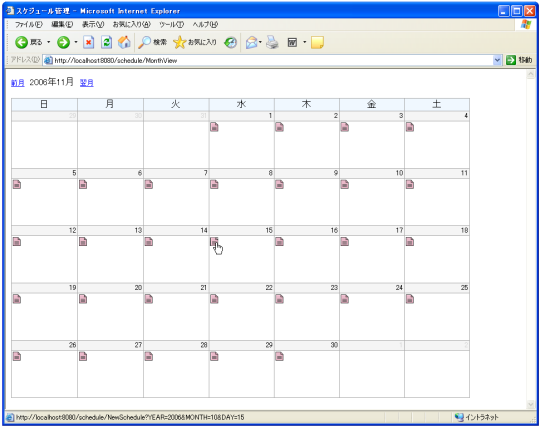The width and height of the screenshot is (540, 428).
Task: Open the ツール (Tools) menu
Action: pos(172,24)
